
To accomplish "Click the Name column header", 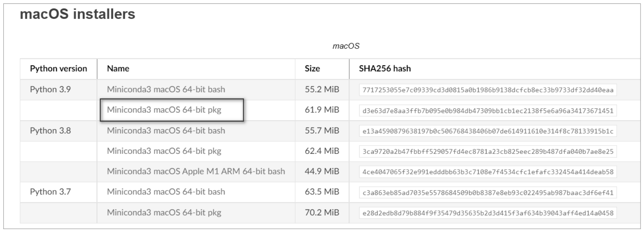I will click(x=118, y=68).
